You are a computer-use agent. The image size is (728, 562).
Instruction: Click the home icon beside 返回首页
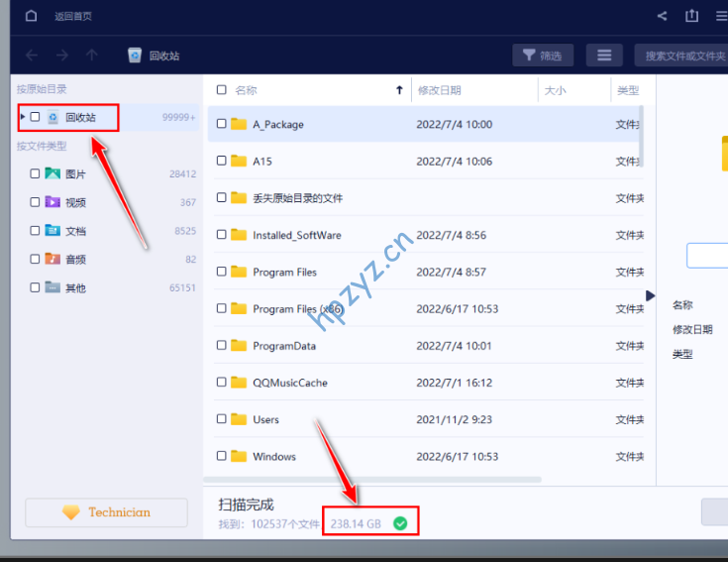tap(32, 16)
